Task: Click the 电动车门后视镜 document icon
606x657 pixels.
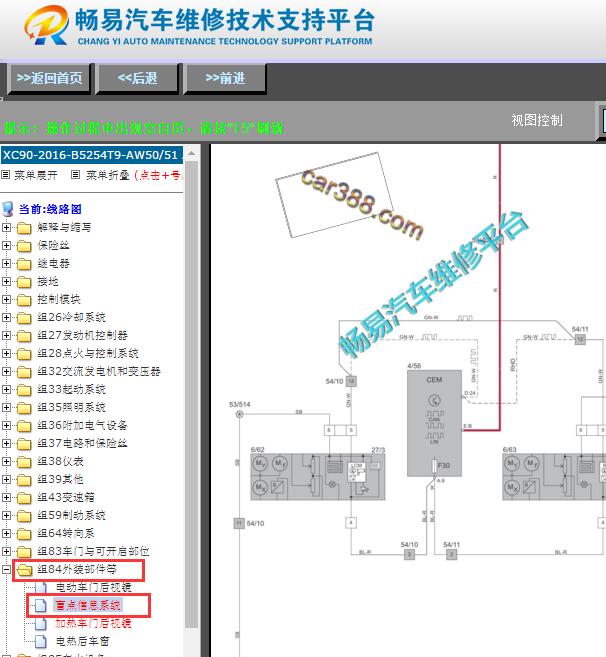Action: coord(41,587)
